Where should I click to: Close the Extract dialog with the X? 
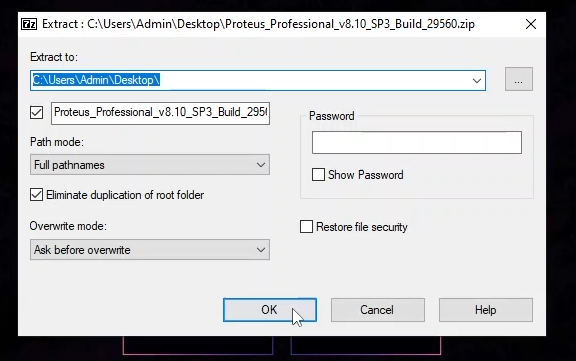click(530, 24)
